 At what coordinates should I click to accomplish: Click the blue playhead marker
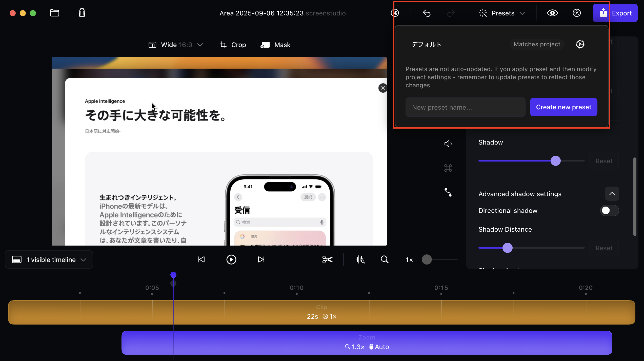(173, 275)
